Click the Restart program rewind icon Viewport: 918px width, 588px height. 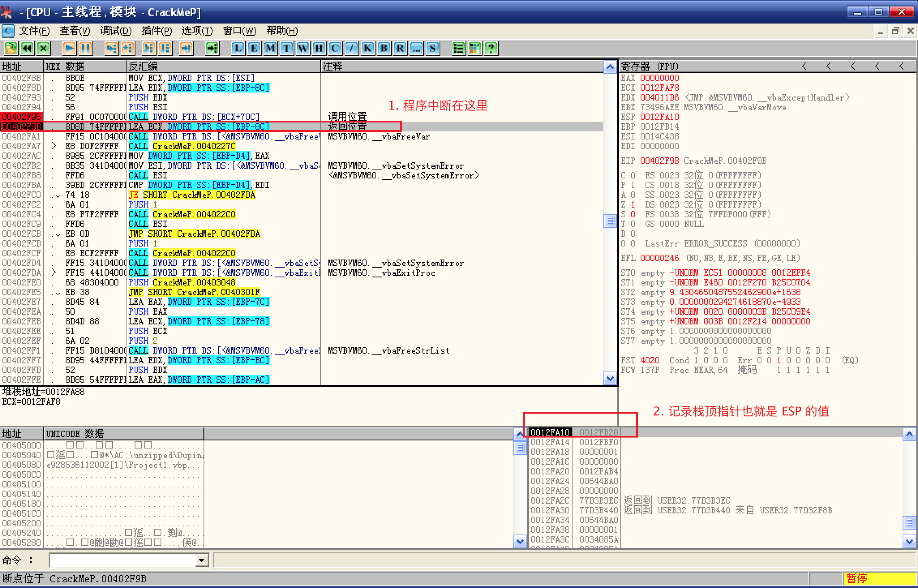point(27,49)
